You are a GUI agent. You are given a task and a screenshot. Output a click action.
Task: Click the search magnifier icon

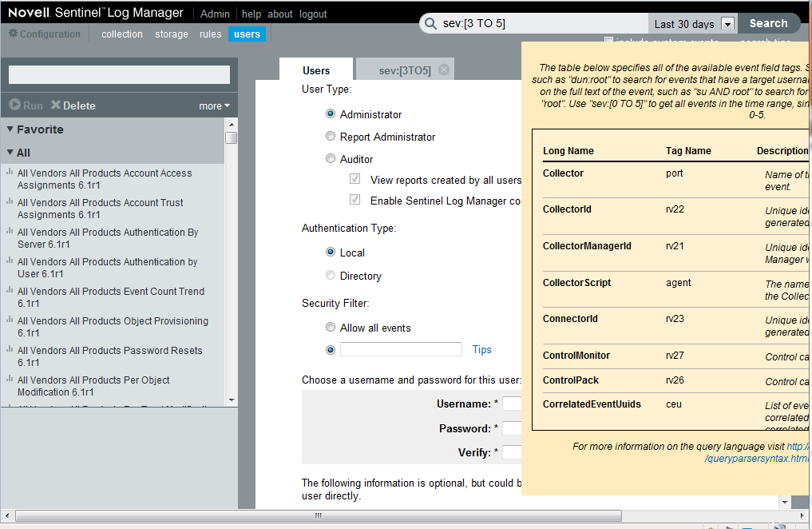430,23
